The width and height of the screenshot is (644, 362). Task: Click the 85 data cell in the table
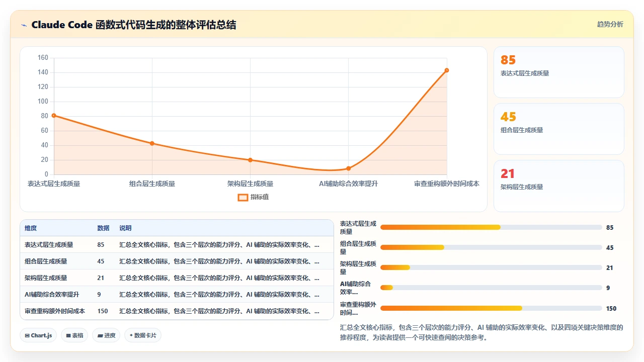[x=101, y=245]
